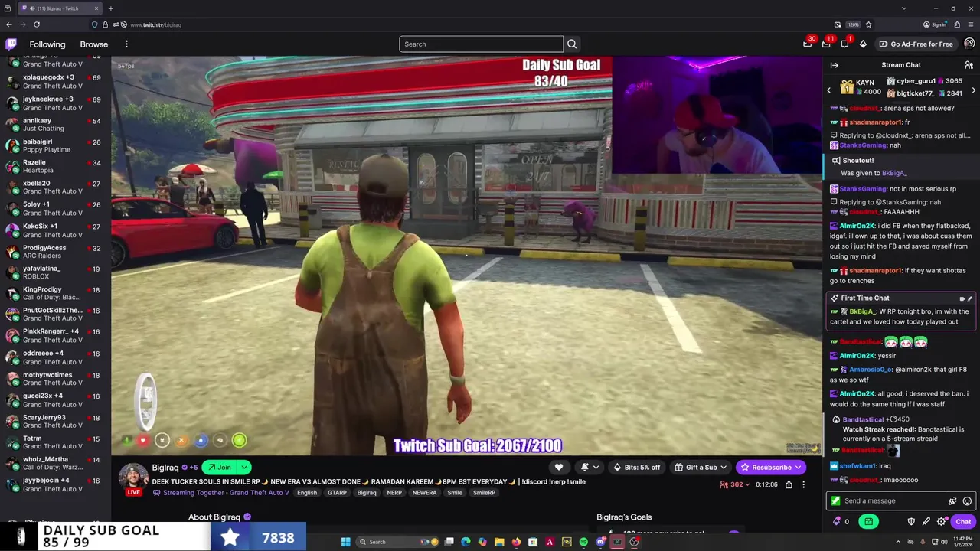Show previous gift leaderboard entries
The image size is (980, 551).
coord(828,90)
